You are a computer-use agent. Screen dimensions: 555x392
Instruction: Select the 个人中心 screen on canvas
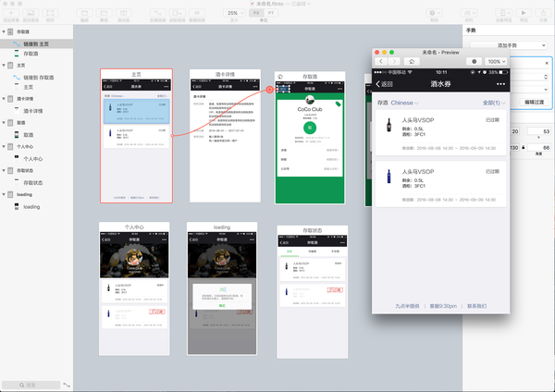click(x=134, y=288)
